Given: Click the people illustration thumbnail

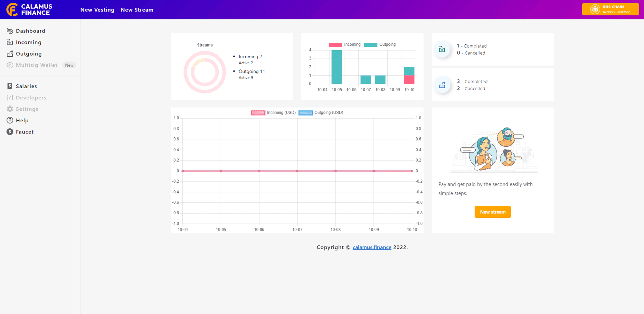Looking at the screenshot, I should 494,150.
